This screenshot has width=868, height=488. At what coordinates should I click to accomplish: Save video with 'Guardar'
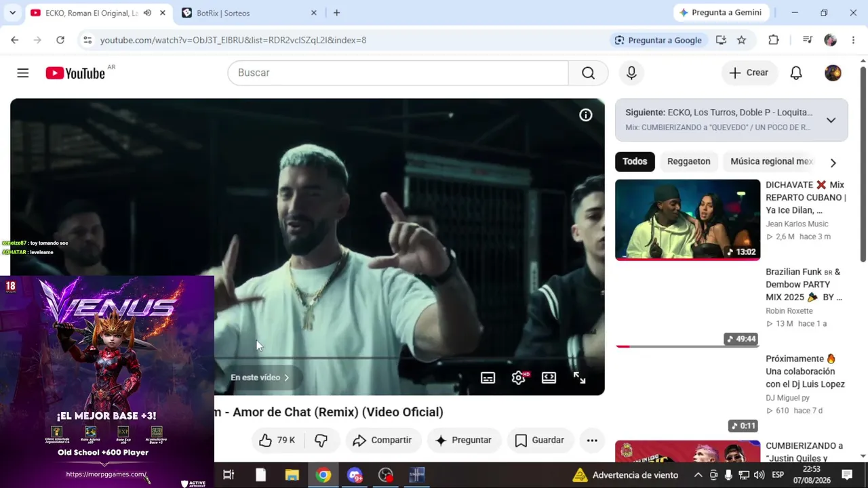[x=540, y=441]
